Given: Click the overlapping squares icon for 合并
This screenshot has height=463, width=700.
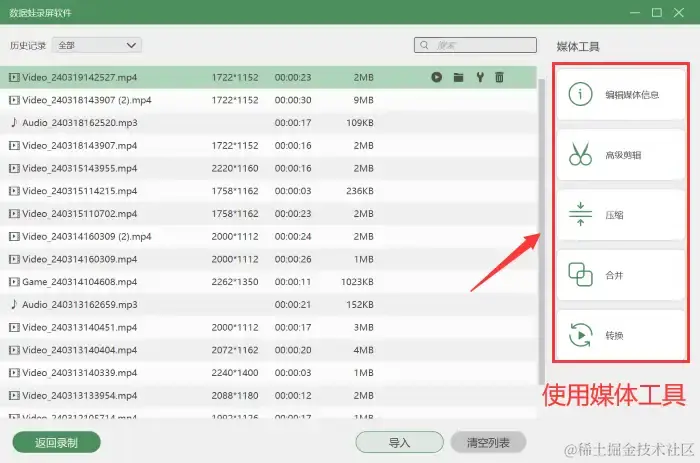Looking at the screenshot, I should coord(580,275).
